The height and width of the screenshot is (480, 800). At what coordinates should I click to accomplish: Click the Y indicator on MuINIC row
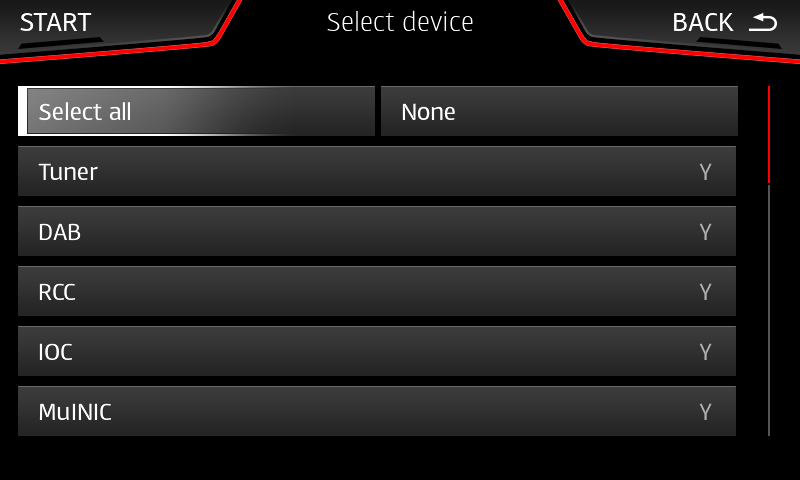[x=705, y=412]
